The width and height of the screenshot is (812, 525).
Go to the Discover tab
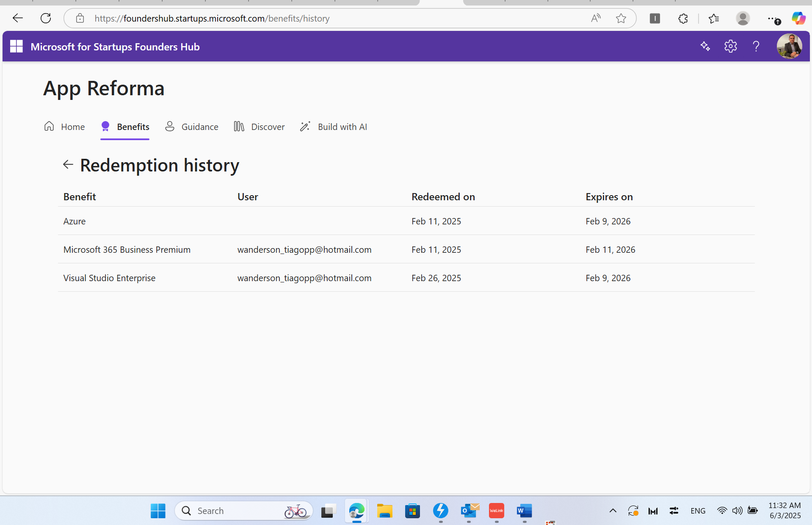point(259,127)
